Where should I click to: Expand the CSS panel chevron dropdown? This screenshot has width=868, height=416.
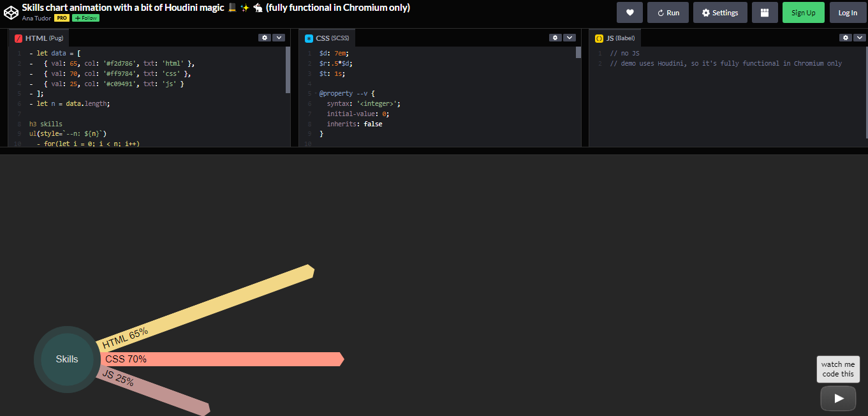(570, 37)
